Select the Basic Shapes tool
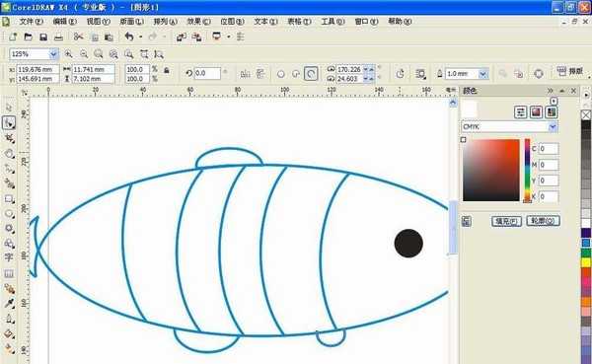592x364 pixels. [x=9, y=244]
